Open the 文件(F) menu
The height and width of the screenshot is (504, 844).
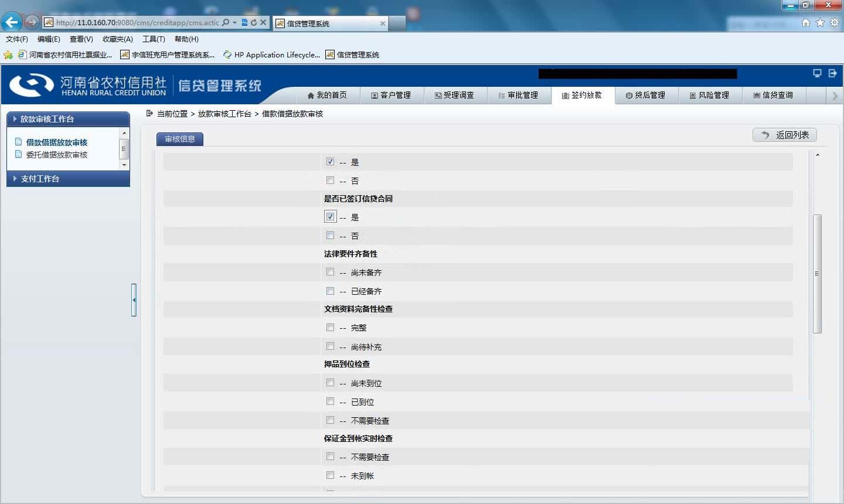[x=17, y=39]
